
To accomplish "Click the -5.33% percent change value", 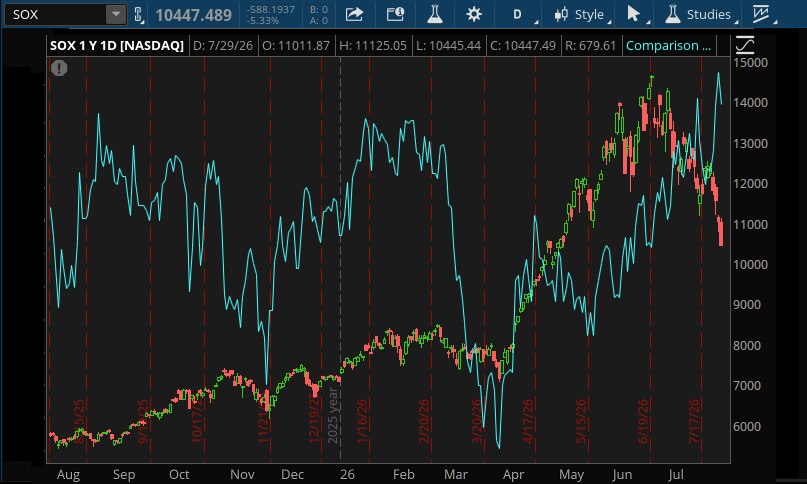I will [263, 21].
